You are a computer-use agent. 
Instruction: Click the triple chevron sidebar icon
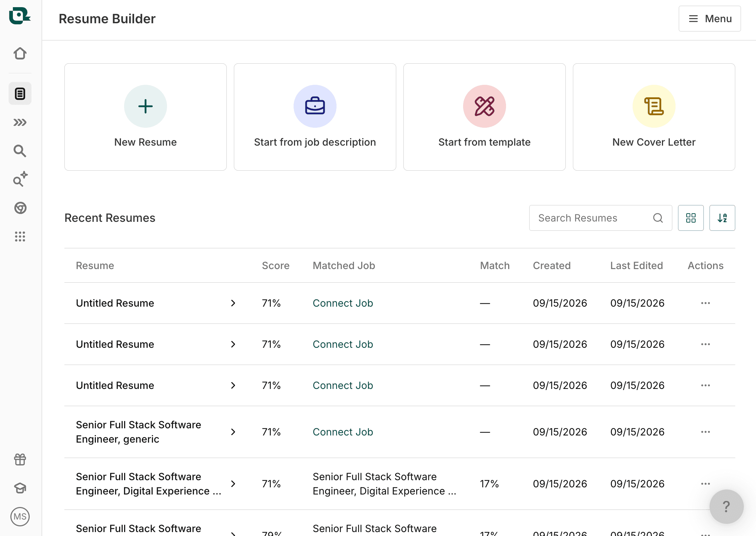(20, 122)
